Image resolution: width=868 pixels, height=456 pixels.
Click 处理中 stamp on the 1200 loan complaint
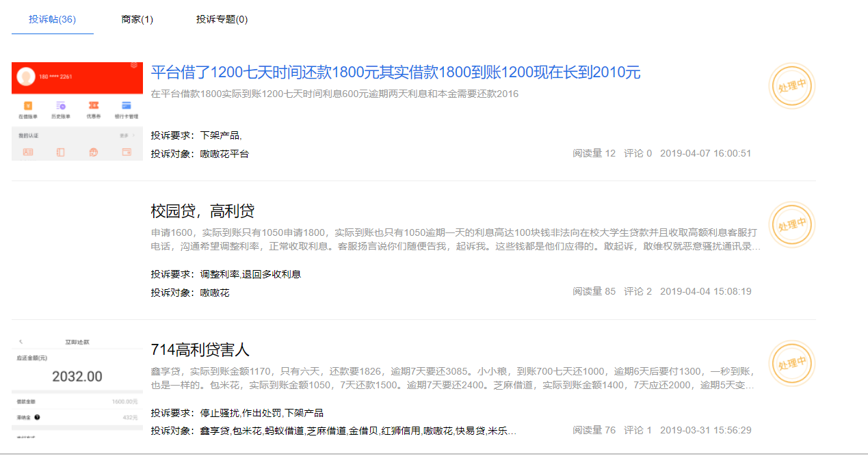(791, 86)
